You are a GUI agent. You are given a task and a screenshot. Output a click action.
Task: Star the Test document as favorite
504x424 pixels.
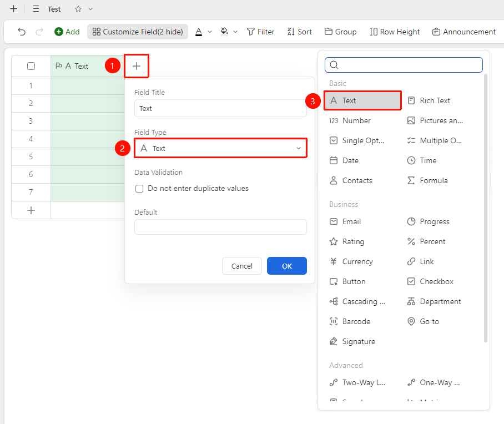point(78,9)
